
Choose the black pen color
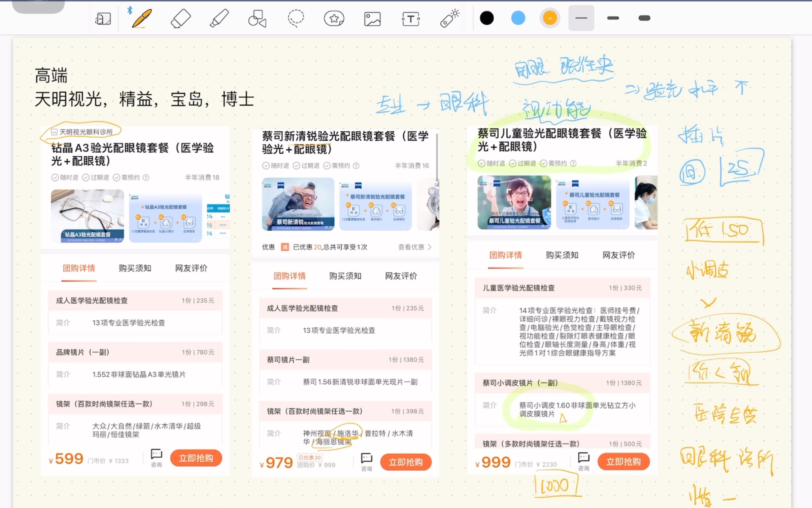(487, 18)
